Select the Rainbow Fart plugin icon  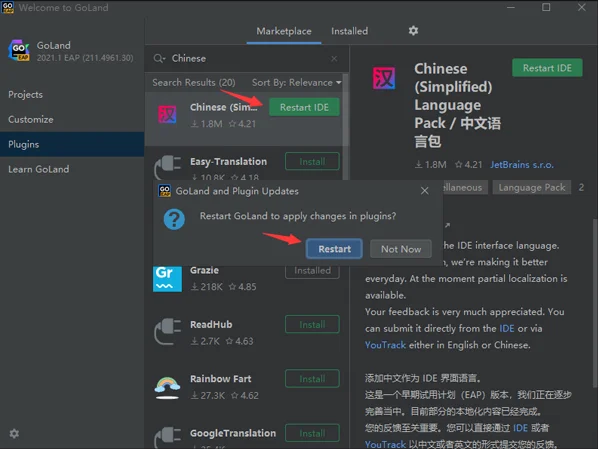tap(167, 387)
